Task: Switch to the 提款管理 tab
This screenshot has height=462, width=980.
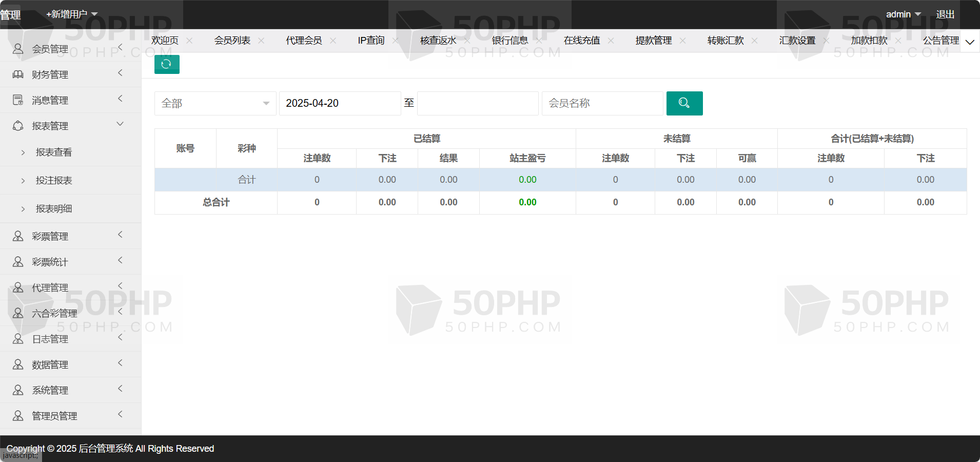Action: tap(653, 41)
